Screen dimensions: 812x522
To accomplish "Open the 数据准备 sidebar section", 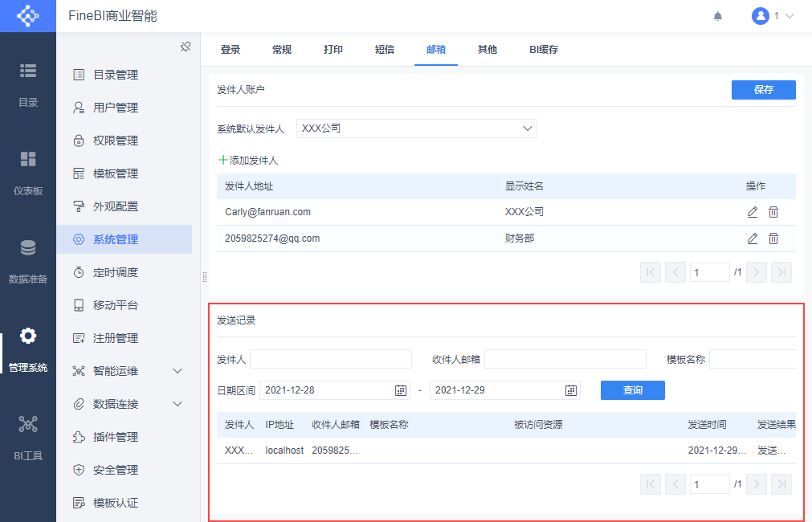I will [28, 261].
